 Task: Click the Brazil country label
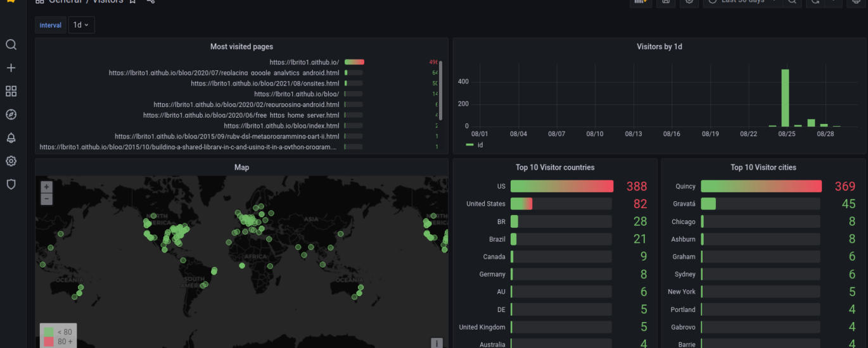point(497,239)
